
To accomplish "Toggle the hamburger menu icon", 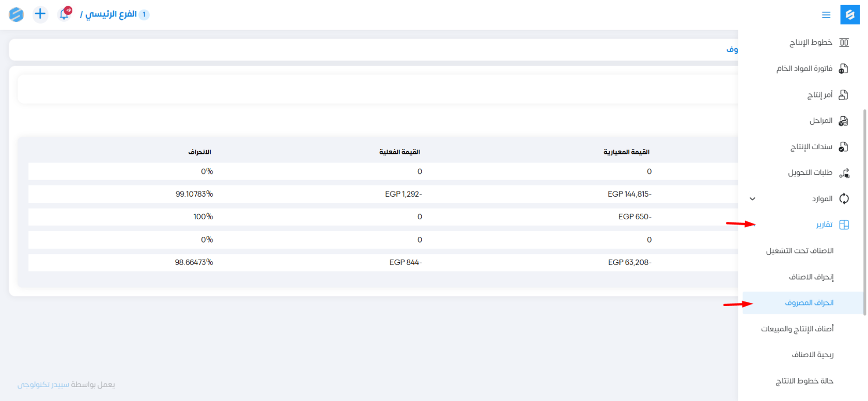I will tap(826, 15).
